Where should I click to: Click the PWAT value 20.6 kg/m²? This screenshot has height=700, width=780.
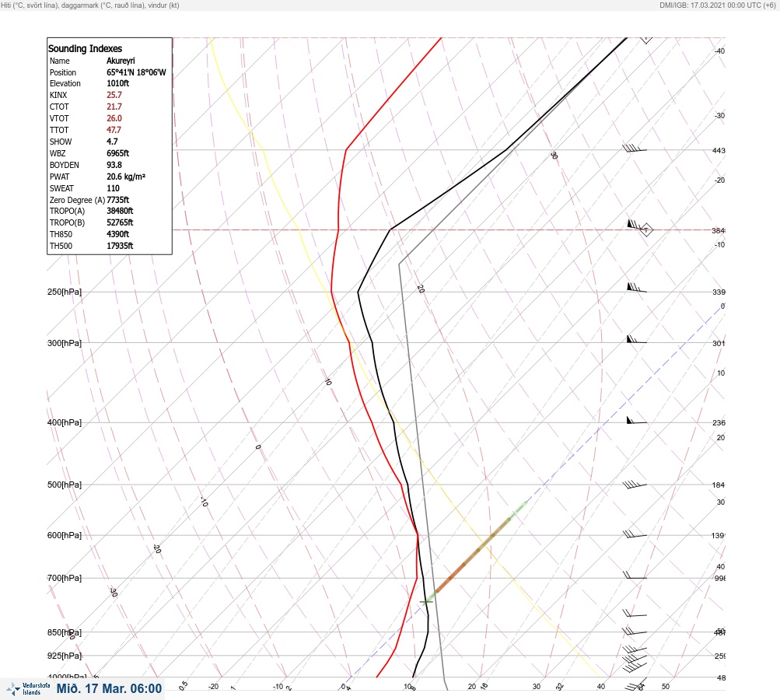[x=126, y=177]
